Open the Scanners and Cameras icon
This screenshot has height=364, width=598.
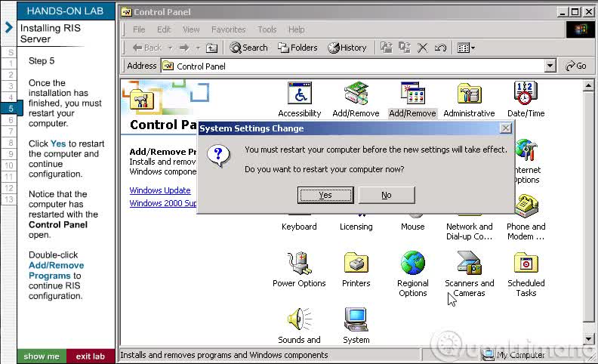point(469,263)
